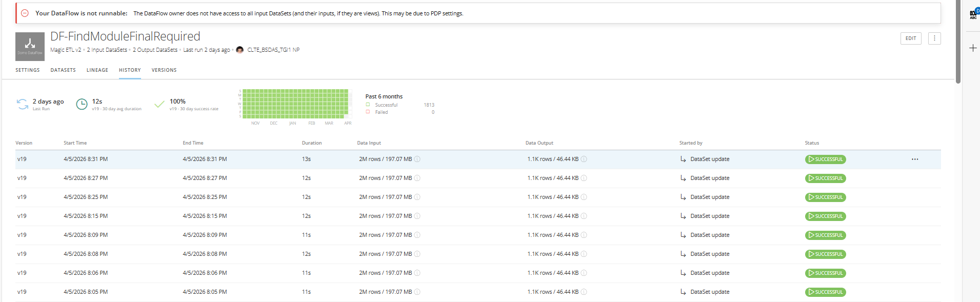
Task: Click the End Time column header
Action: click(x=193, y=143)
